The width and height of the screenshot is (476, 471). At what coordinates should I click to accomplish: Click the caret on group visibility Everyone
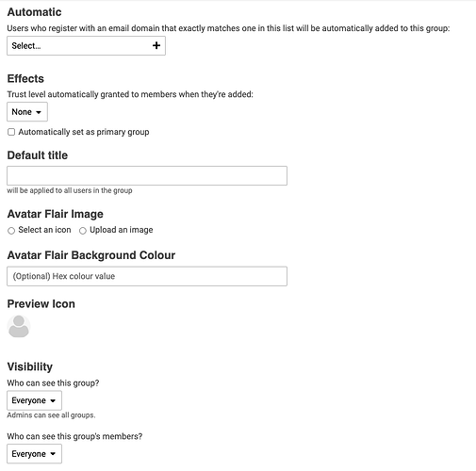pyautogui.click(x=53, y=400)
